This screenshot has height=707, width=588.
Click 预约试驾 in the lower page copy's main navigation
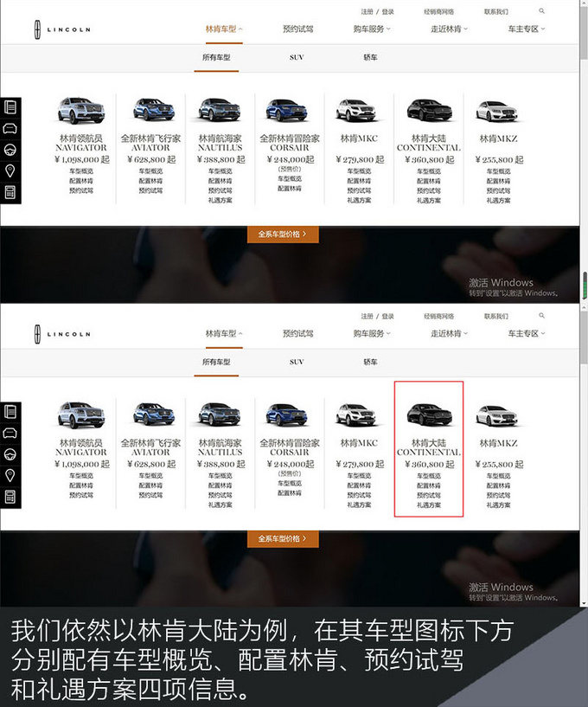(x=297, y=334)
